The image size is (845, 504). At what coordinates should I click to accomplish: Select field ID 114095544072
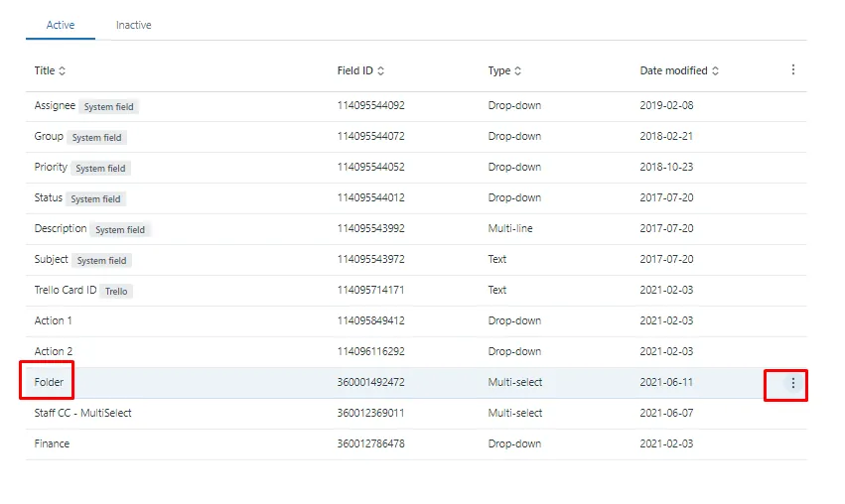pyautogui.click(x=370, y=136)
